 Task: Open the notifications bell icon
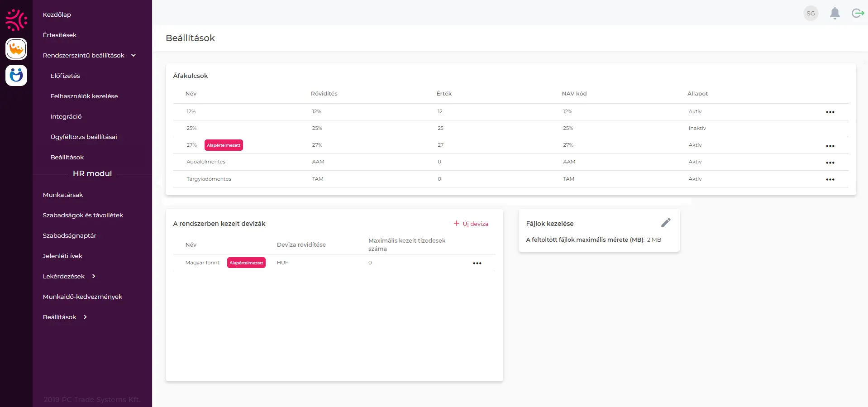pyautogui.click(x=835, y=13)
